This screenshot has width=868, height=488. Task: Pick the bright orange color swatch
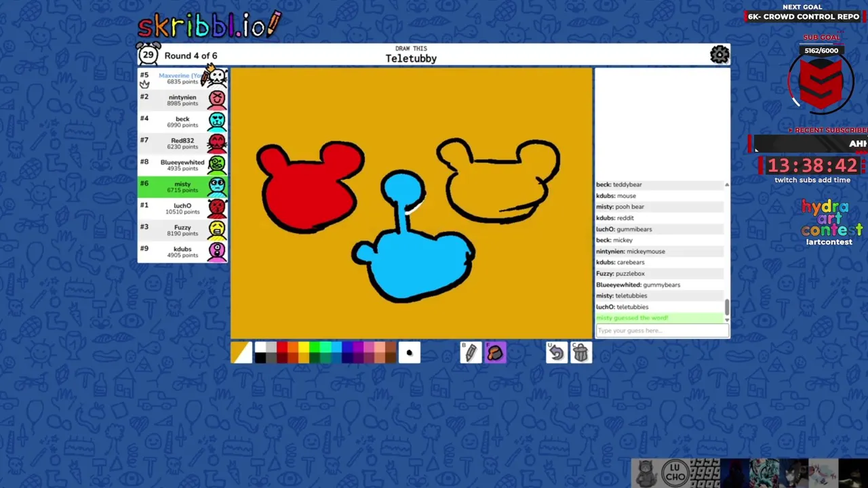click(293, 347)
